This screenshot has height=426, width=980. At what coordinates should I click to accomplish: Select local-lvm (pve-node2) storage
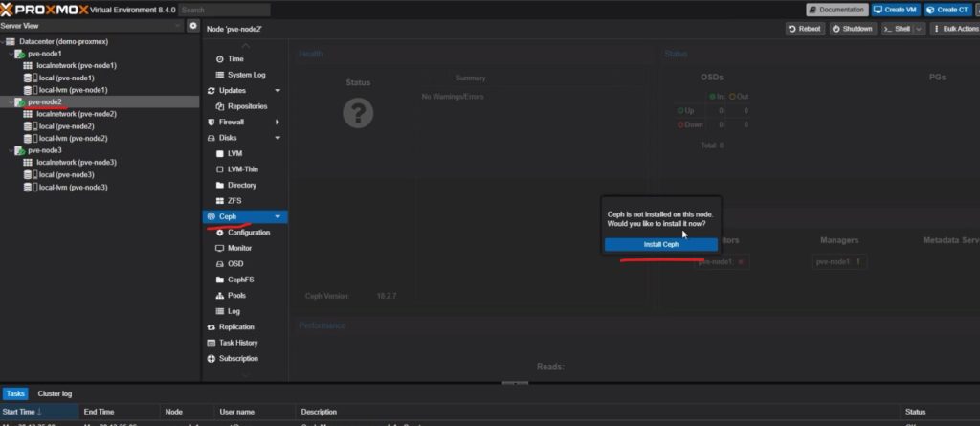[x=73, y=138]
